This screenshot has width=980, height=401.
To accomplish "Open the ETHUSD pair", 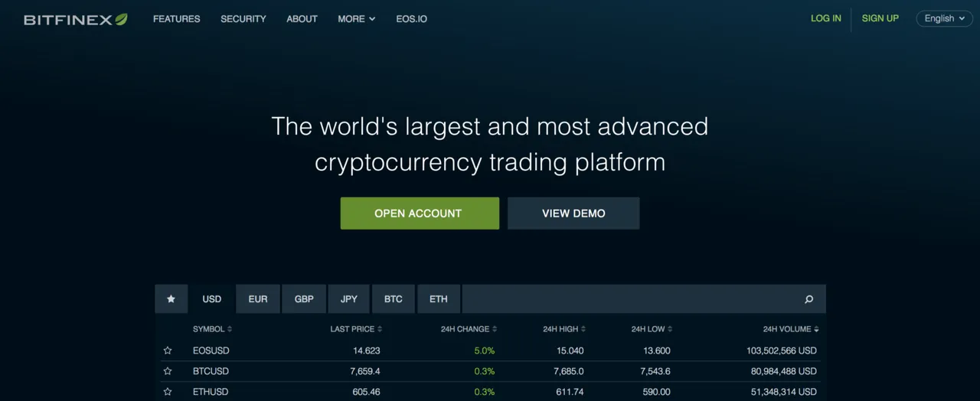I will [x=211, y=392].
